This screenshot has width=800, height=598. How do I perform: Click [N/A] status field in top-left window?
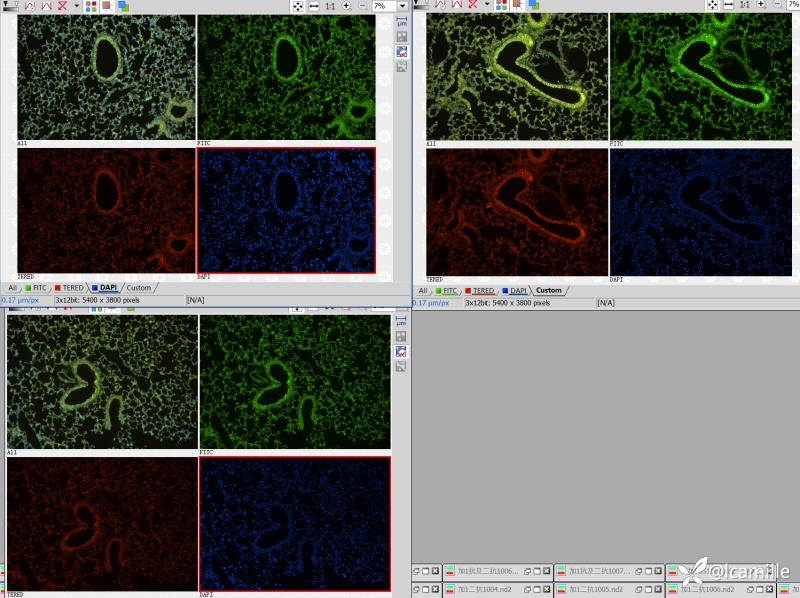(196, 300)
